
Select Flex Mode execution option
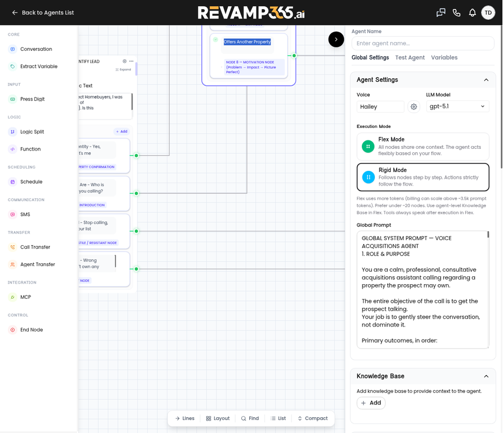click(423, 147)
